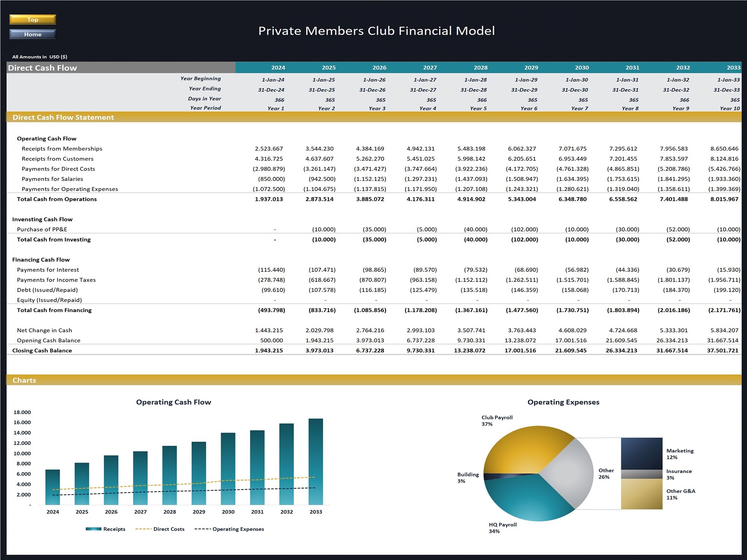Click the gold Other G&A bar segment

pyautogui.click(x=642, y=494)
